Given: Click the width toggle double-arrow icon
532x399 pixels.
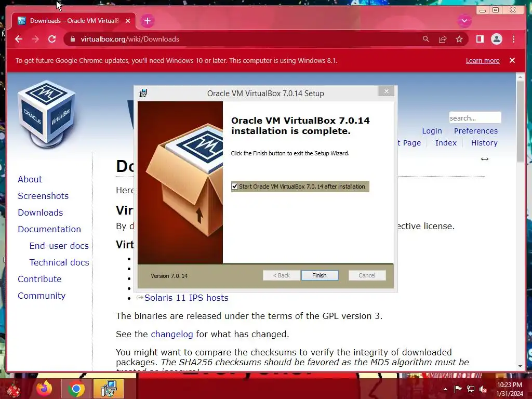Looking at the screenshot, I should click(485, 159).
